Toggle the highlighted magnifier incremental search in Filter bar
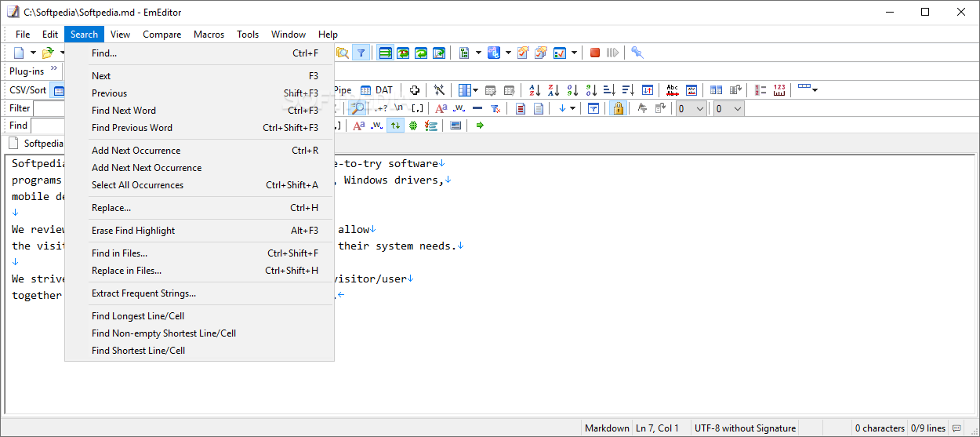980x437 pixels. [358, 108]
